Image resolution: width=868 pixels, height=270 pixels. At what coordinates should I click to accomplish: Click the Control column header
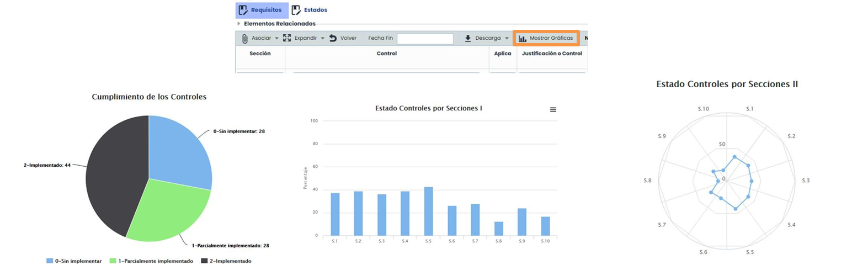click(x=386, y=54)
